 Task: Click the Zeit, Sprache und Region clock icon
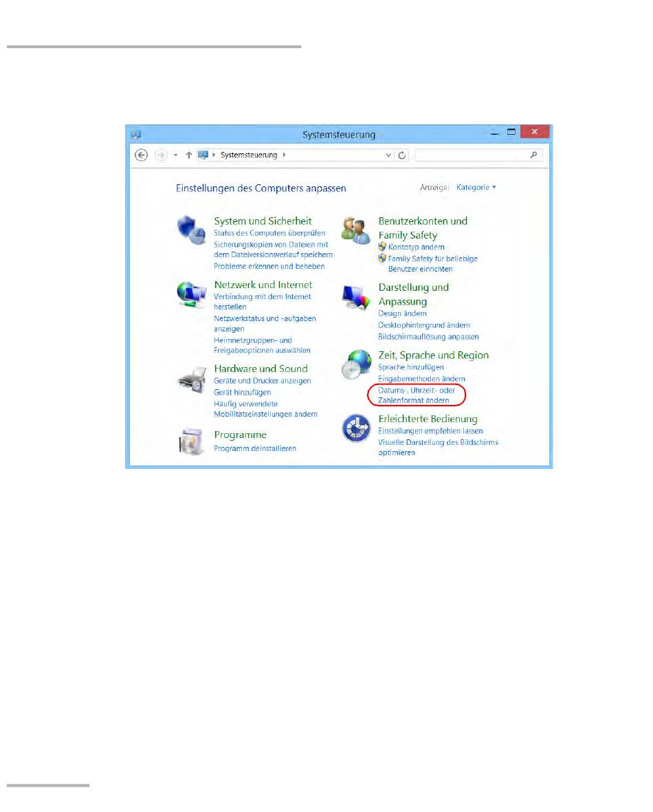[356, 364]
